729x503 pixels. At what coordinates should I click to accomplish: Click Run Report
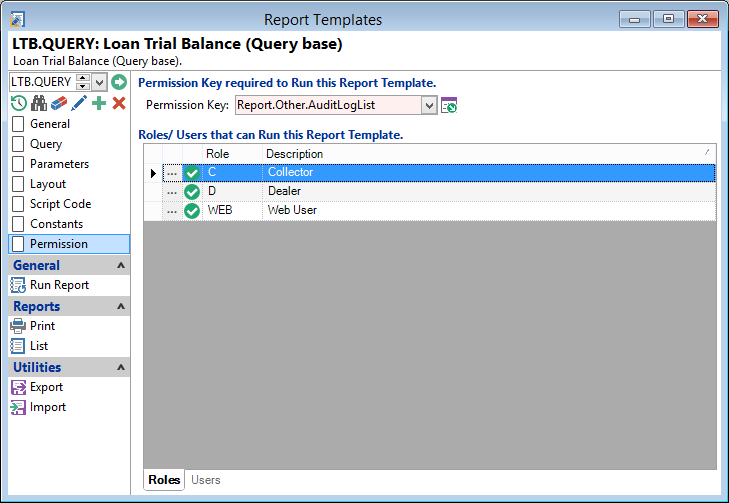(59, 285)
